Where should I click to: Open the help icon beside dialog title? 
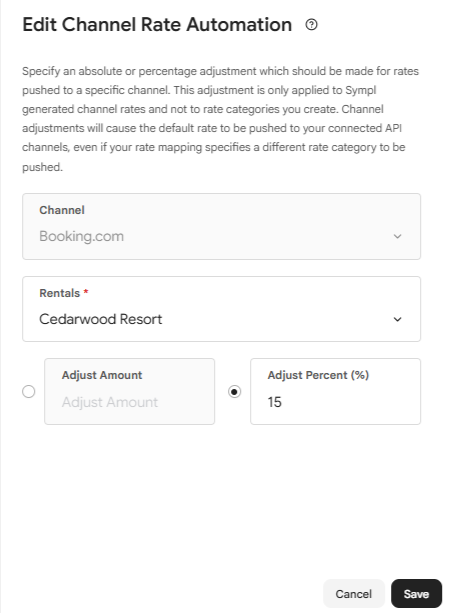(311, 25)
